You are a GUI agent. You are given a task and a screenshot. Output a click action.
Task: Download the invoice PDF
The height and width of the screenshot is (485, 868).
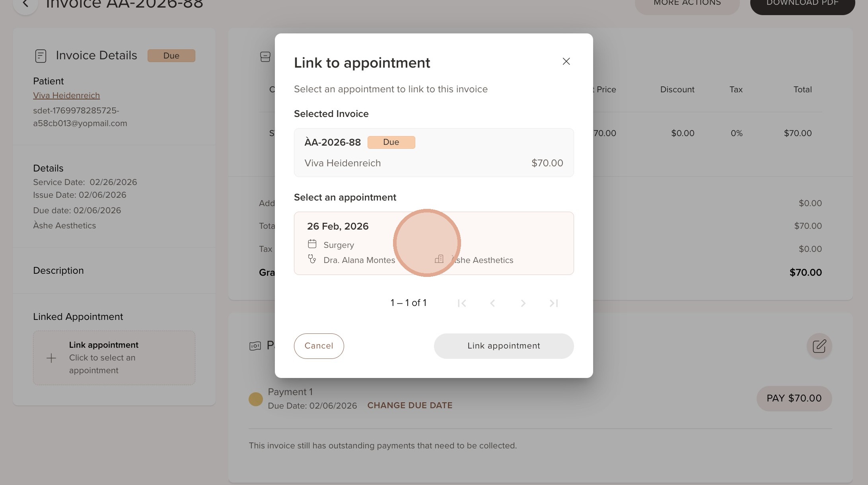click(x=802, y=4)
